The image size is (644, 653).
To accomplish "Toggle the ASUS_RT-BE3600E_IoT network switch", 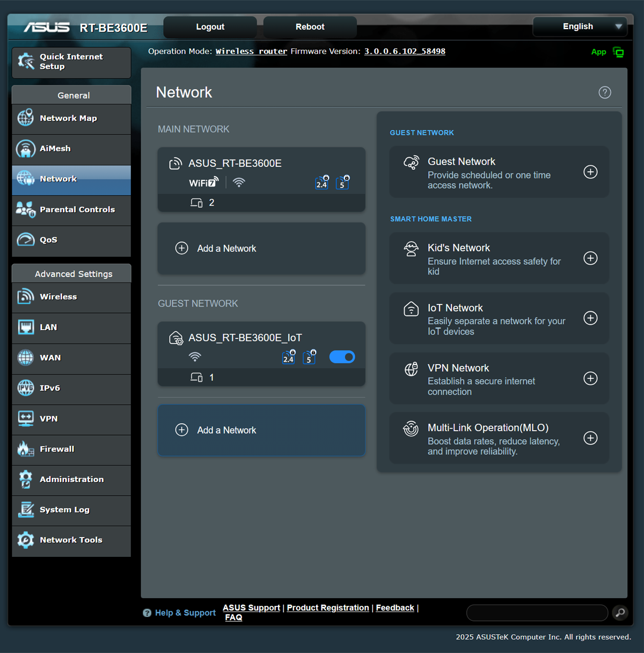I will click(x=342, y=357).
